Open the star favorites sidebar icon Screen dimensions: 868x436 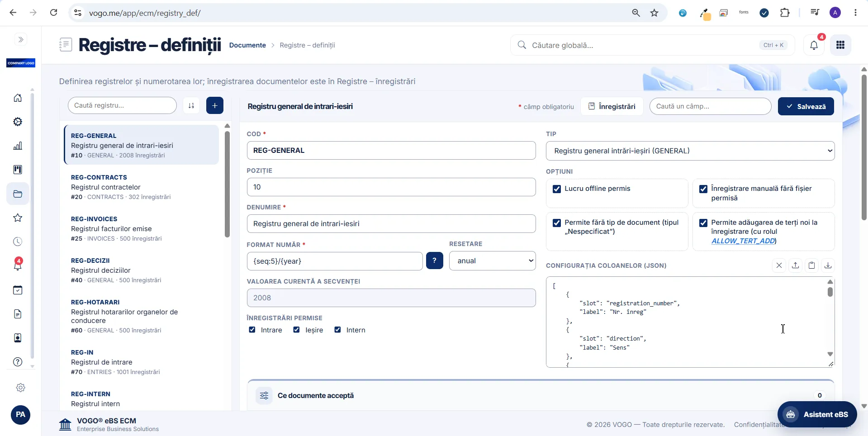[x=18, y=218]
